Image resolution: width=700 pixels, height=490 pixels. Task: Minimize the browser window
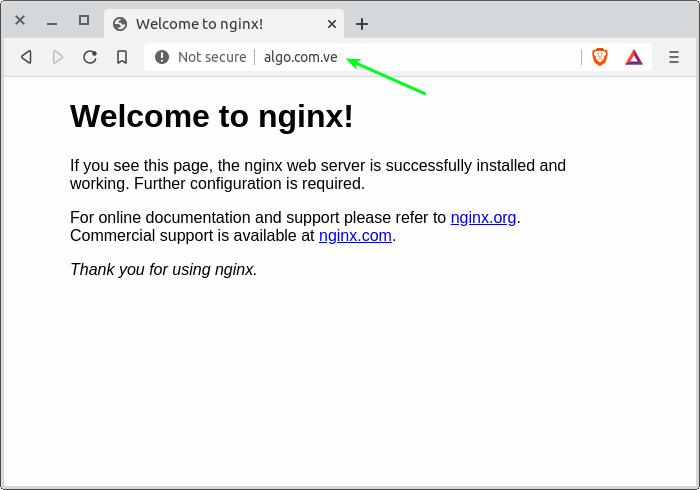coord(52,20)
